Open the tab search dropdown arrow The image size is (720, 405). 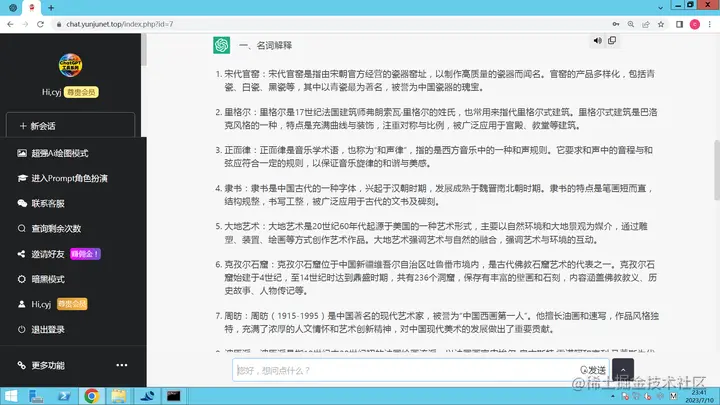660,8
